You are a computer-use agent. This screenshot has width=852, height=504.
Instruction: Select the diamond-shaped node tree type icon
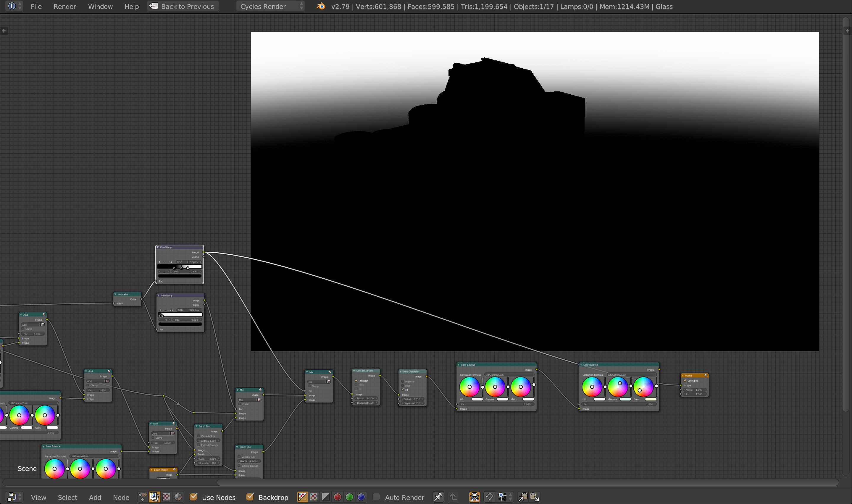tap(142, 497)
